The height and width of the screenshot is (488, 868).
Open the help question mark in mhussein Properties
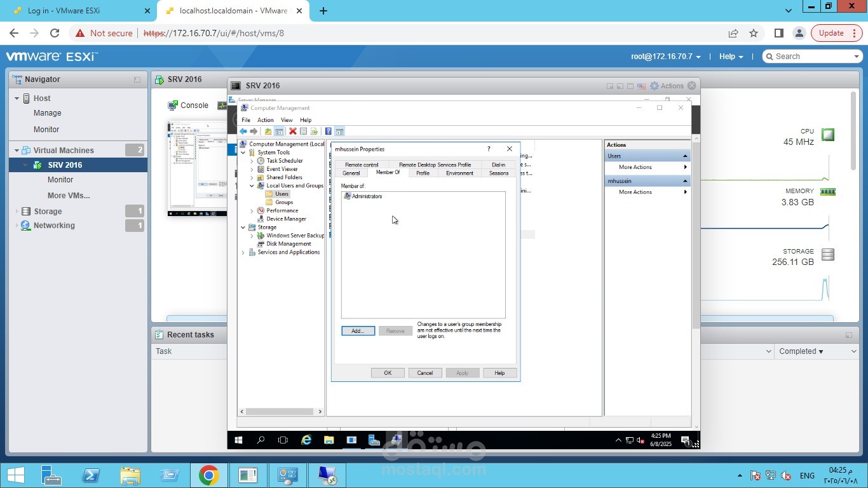[489, 149]
